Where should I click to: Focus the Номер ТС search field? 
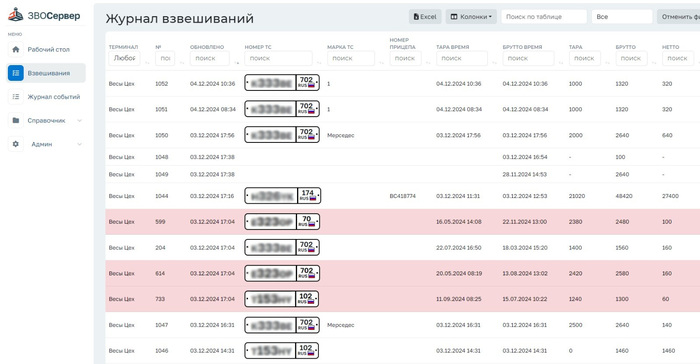pyautogui.click(x=278, y=58)
